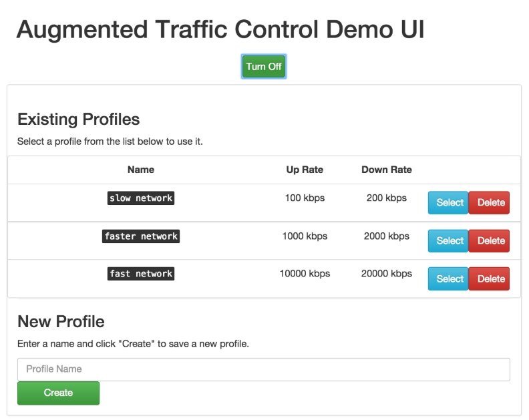Turn off traffic shaping with Turn Off button
The width and height of the screenshot is (529, 420).
(x=264, y=67)
